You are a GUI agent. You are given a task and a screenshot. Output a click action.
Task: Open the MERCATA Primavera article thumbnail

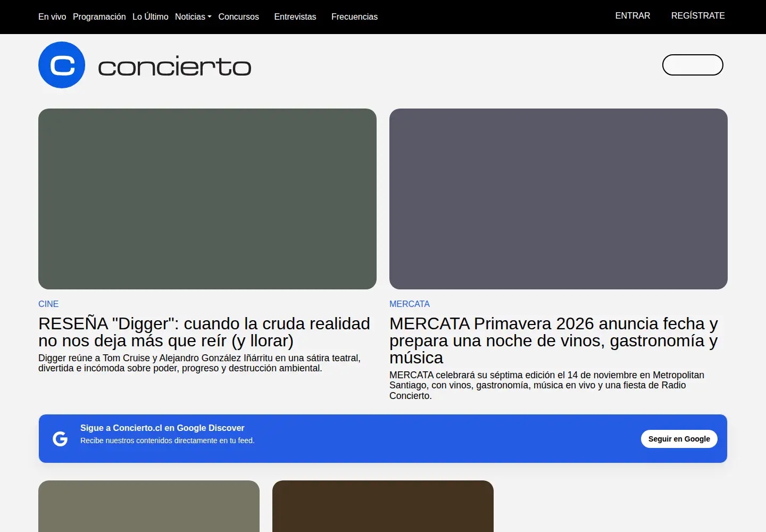pos(559,199)
